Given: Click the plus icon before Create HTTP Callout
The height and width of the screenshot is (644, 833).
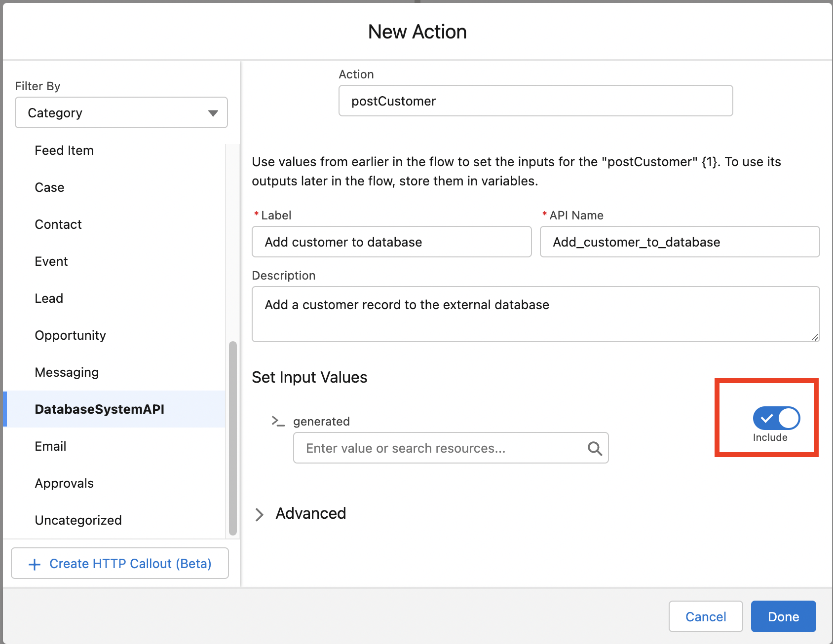Looking at the screenshot, I should 34,563.
